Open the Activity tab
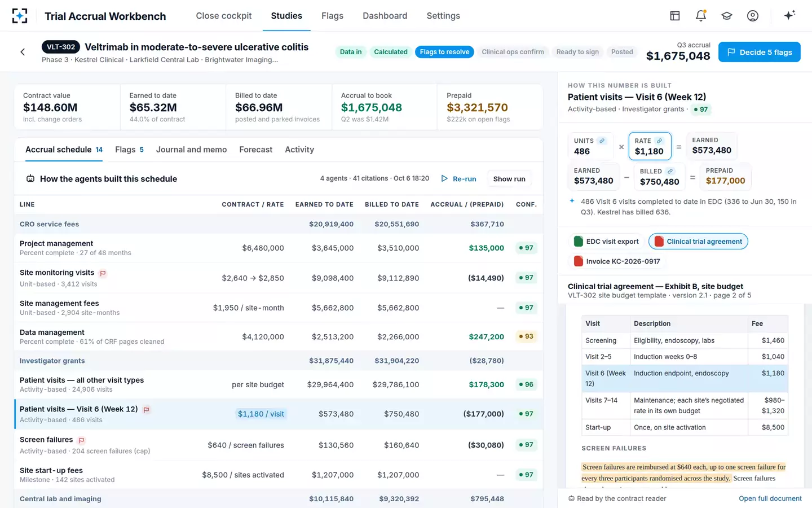The width and height of the screenshot is (812, 508). pyautogui.click(x=299, y=150)
